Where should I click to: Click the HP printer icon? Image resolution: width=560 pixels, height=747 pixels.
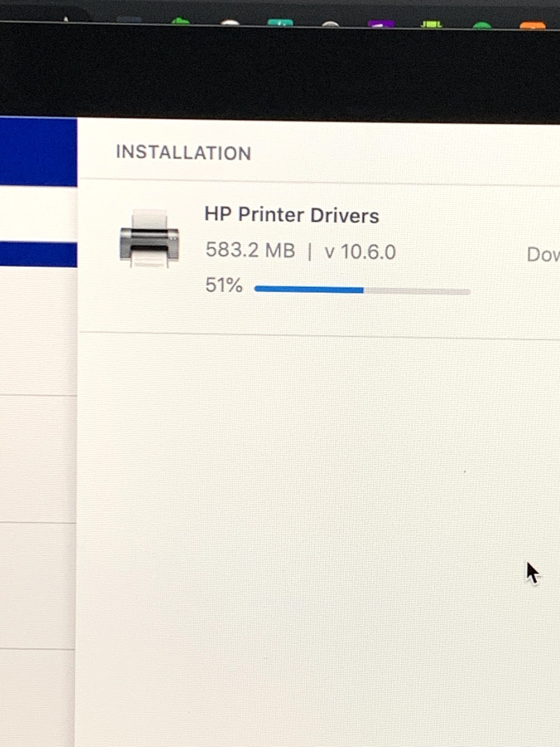pyautogui.click(x=149, y=238)
